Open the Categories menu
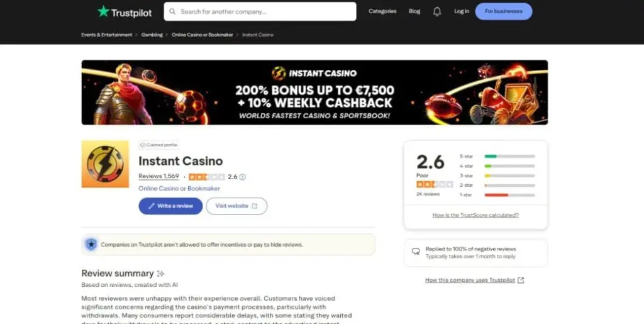 [382, 11]
